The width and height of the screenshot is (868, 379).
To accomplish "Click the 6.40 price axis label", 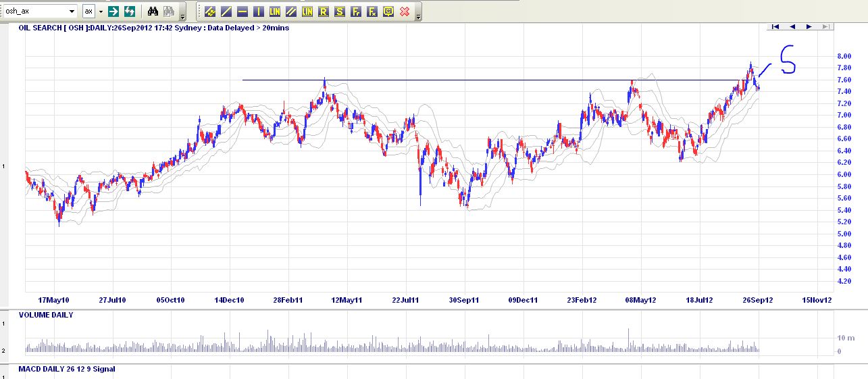I will tap(844, 151).
